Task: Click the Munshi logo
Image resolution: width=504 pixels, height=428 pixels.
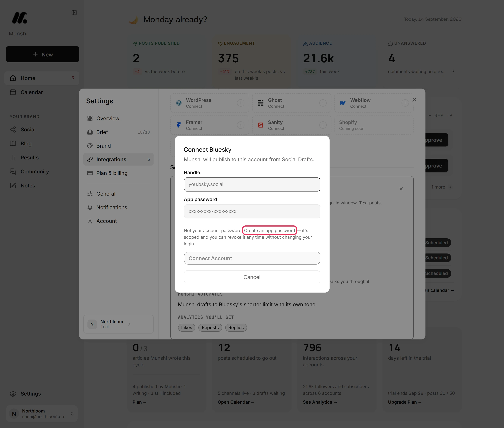Action: [x=20, y=18]
